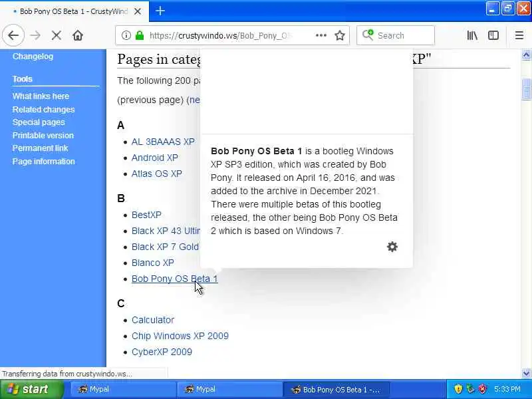This screenshot has height=399, width=532.
Task: Open Black XP 43 Ultimate link
Action: click(x=166, y=231)
